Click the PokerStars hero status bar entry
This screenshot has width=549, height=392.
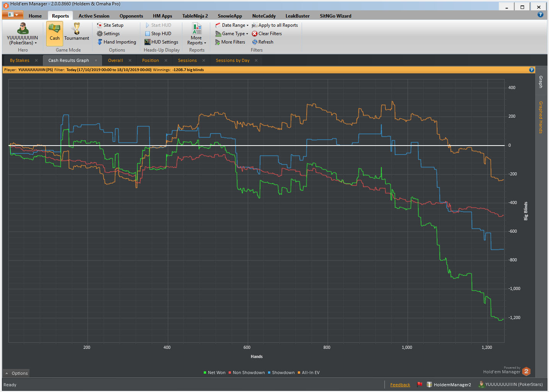[511, 385]
